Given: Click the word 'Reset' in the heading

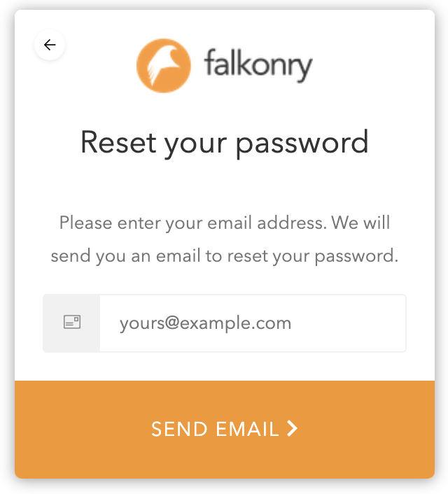Looking at the screenshot, I should pyautogui.click(x=118, y=143).
